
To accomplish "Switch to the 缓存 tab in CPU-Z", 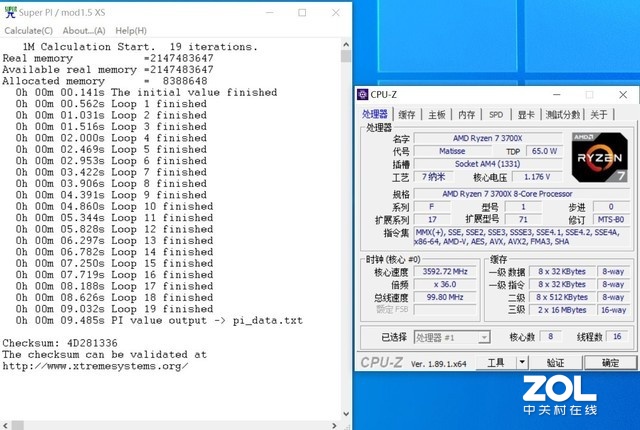I will point(407,115).
